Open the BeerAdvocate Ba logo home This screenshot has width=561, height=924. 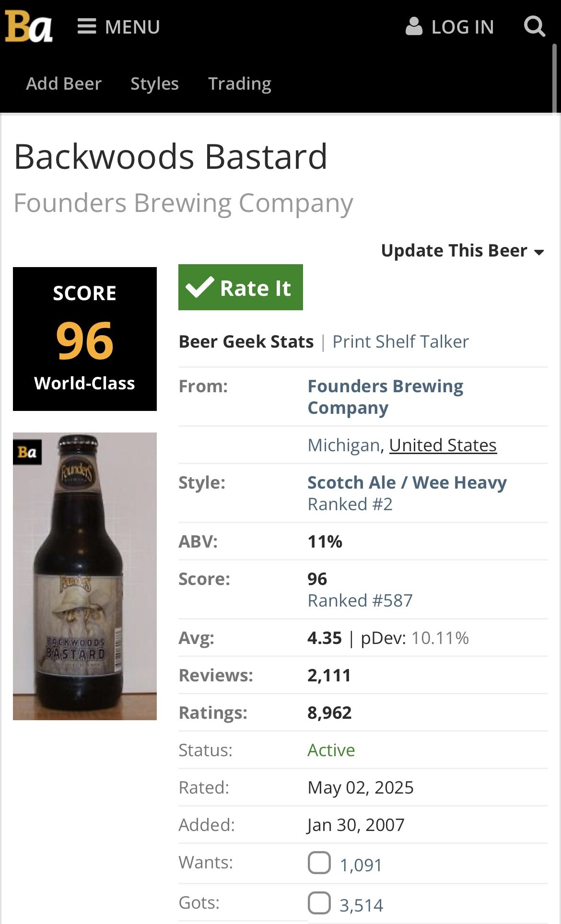pyautogui.click(x=28, y=26)
